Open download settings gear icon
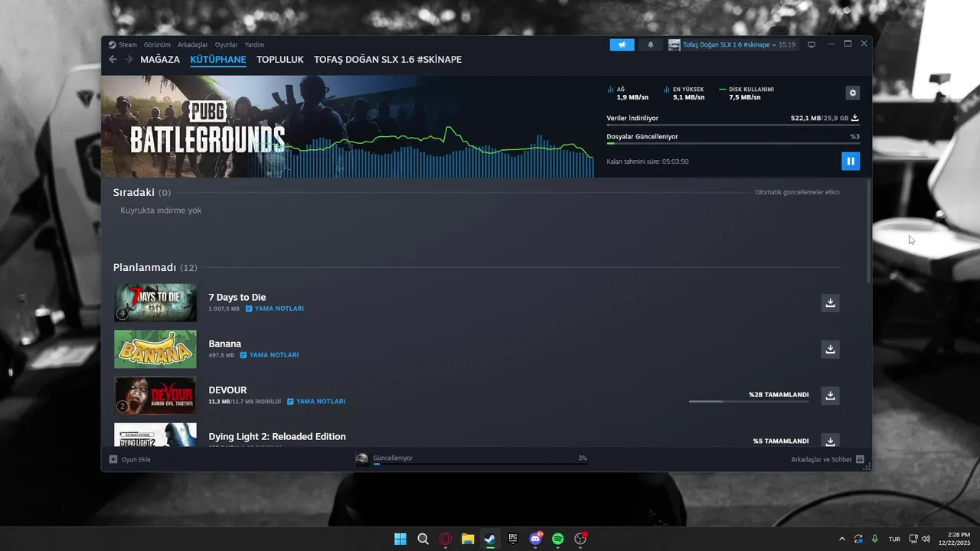The width and height of the screenshot is (980, 551). tap(853, 93)
